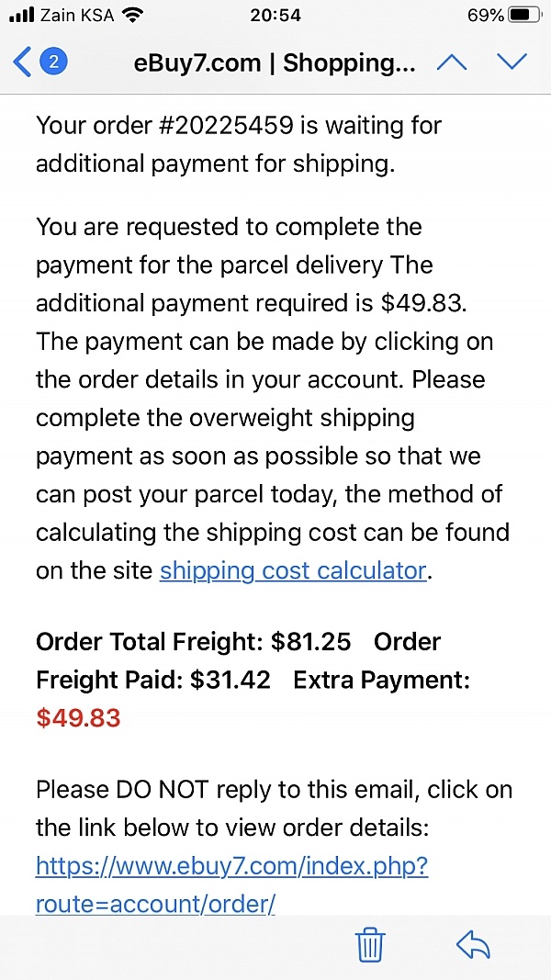The width and height of the screenshot is (551, 980).
Task: Tap the Order Freight Paid: $31.42 text
Action: coord(153,680)
